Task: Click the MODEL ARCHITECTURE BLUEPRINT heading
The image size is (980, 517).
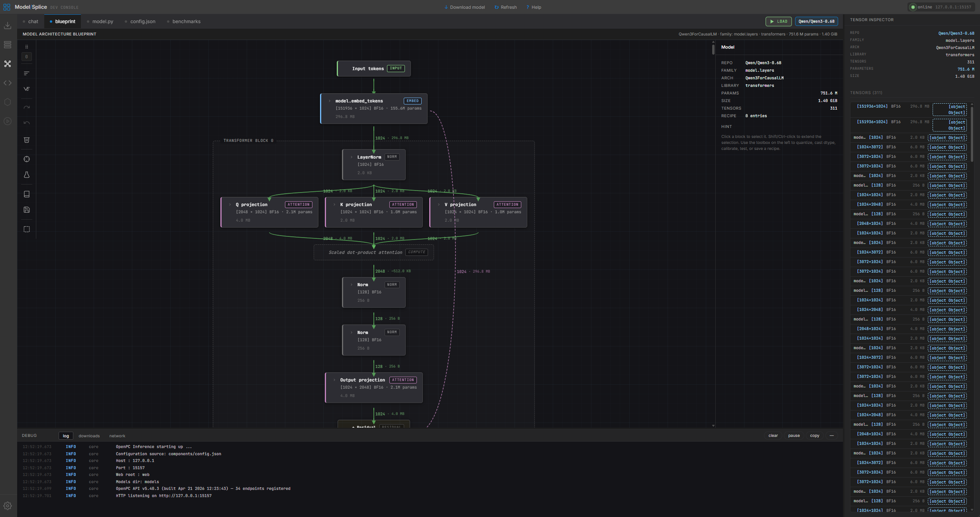Action: [59, 34]
